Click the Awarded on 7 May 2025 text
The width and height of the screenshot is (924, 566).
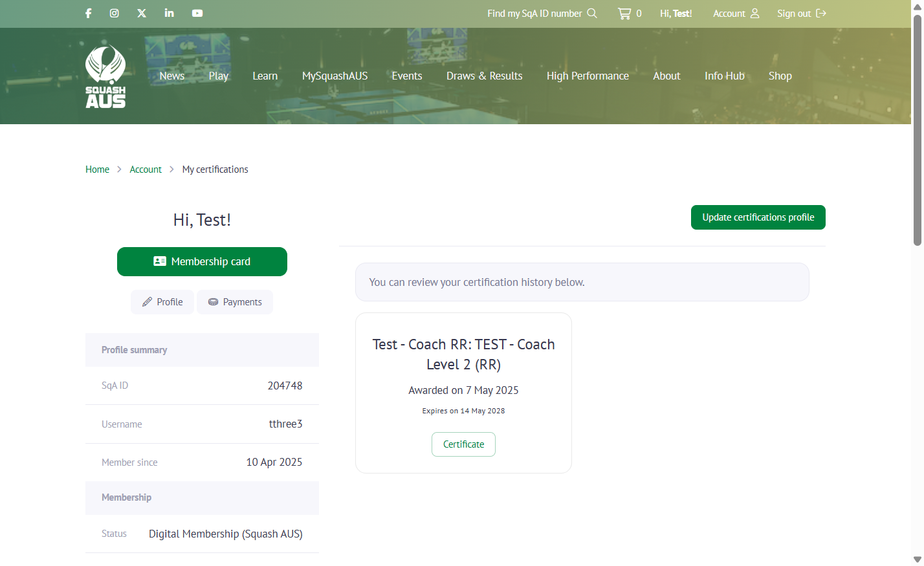[x=463, y=390]
